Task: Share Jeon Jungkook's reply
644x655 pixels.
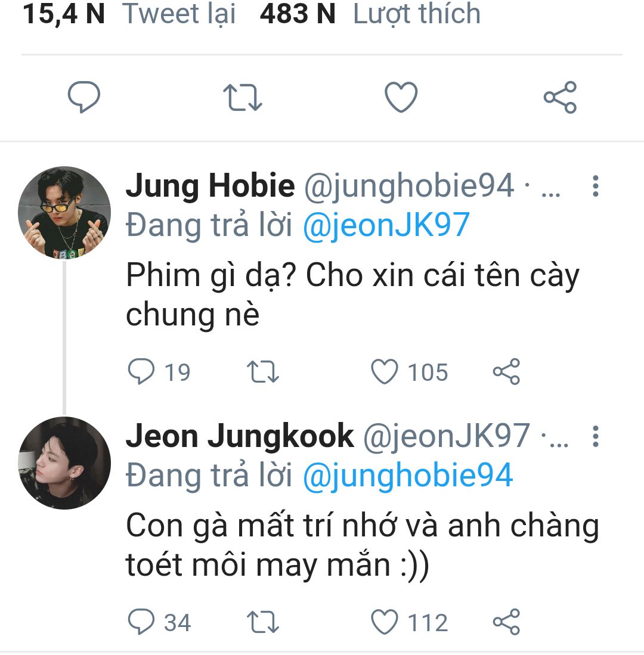Action: [506, 622]
